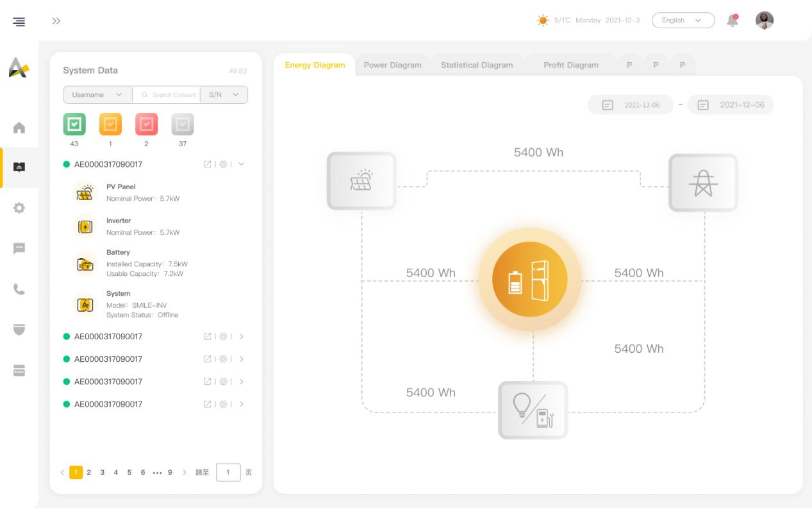Click the start date 2021-12-06 picker
Screen dimensions: 812x508
pos(631,105)
